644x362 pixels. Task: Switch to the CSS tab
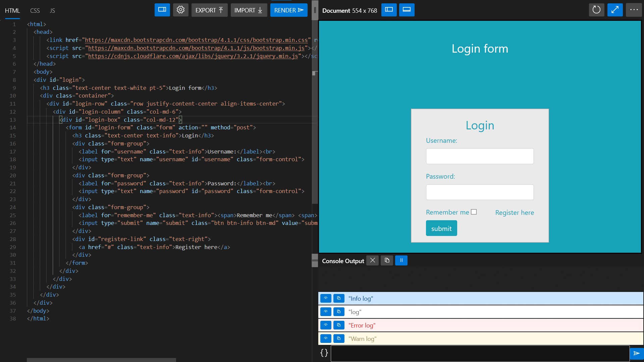click(35, 11)
